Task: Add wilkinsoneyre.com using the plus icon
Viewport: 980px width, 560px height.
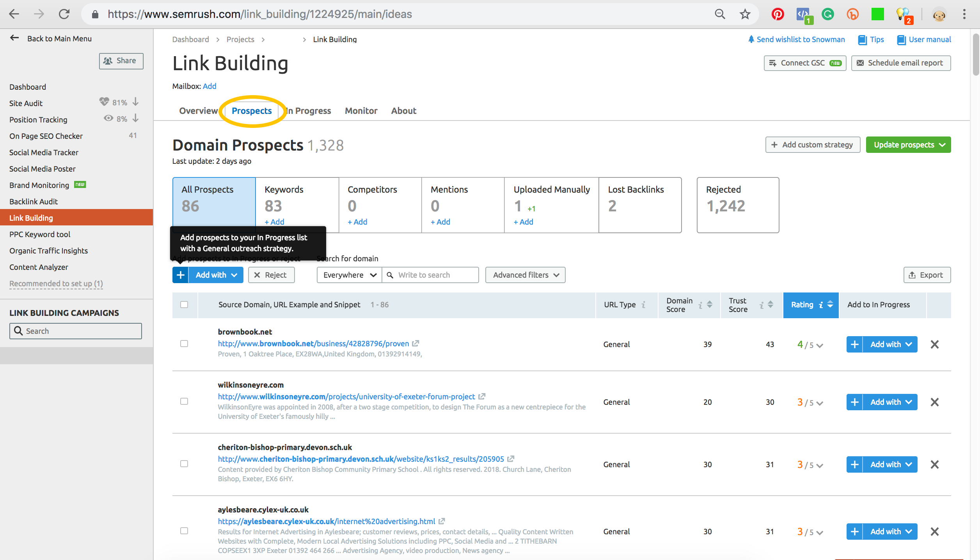Action: click(x=854, y=402)
